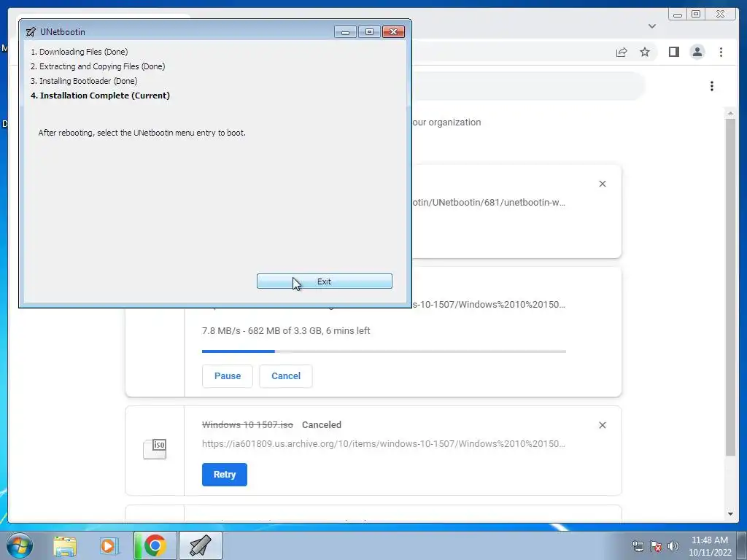Click the share page icon in Chrome
The height and width of the screenshot is (560, 747).
[x=622, y=52]
